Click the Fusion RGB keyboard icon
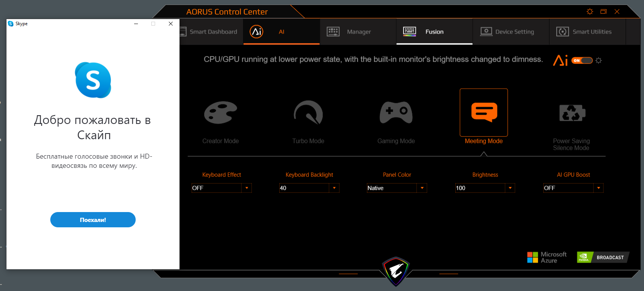The height and width of the screenshot is (291, 644). 410,32
